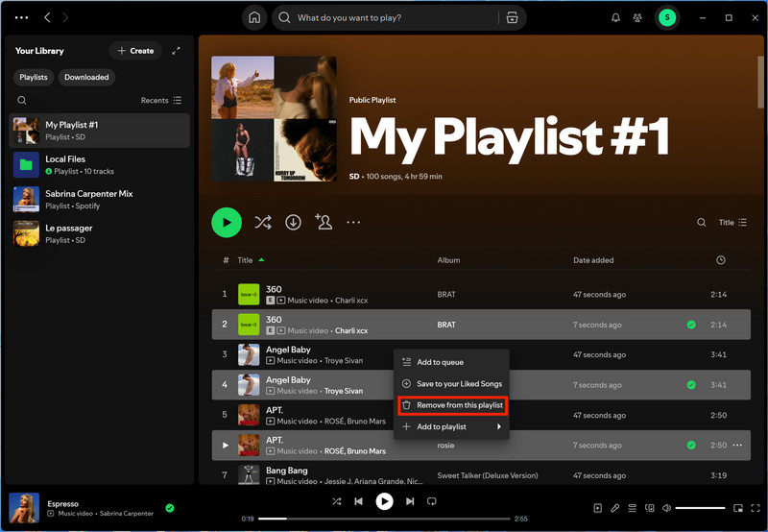Open notifications bell

[x=615, y=17]
